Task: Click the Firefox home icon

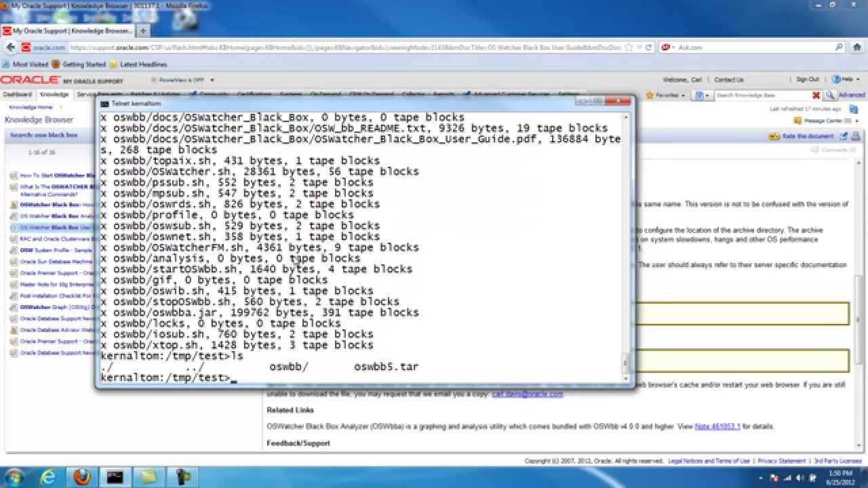Action: click(x=857, y=47)
